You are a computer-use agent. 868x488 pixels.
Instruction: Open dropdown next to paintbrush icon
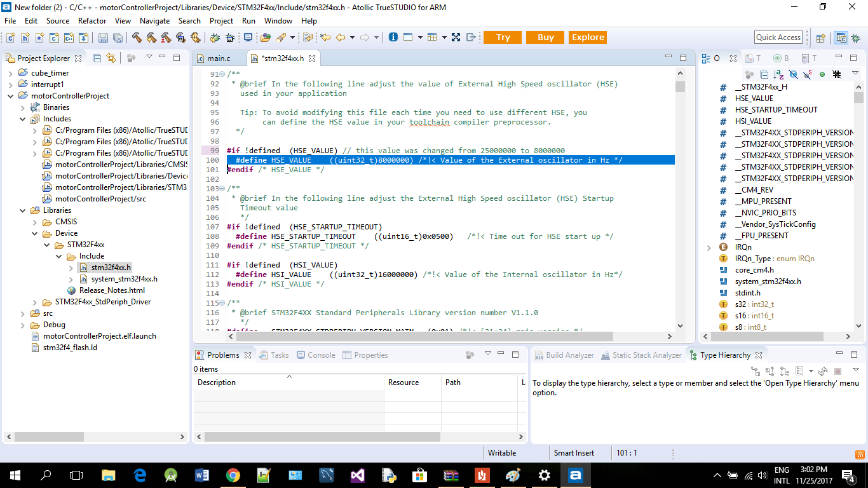coord(294,37)
